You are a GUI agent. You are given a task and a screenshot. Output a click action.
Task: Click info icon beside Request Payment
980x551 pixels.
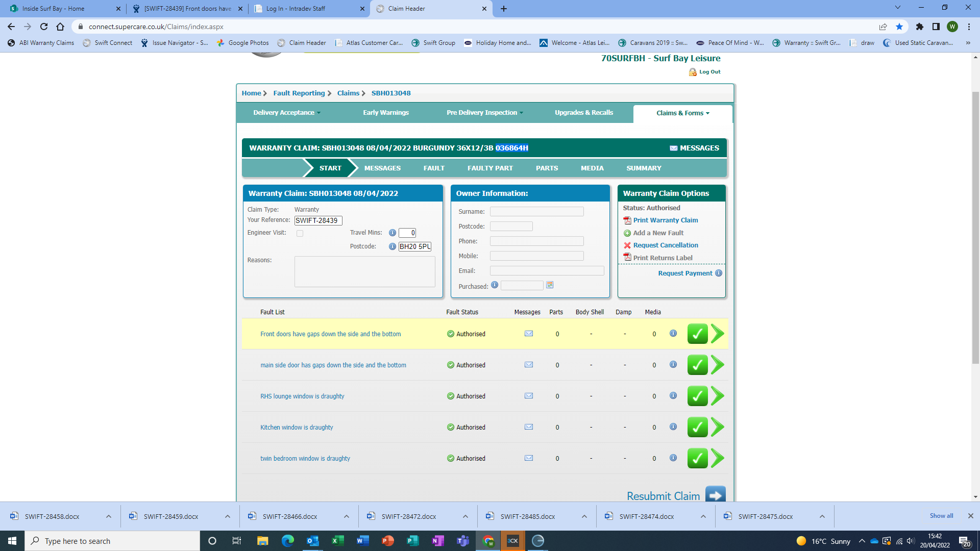coord(719,273)
